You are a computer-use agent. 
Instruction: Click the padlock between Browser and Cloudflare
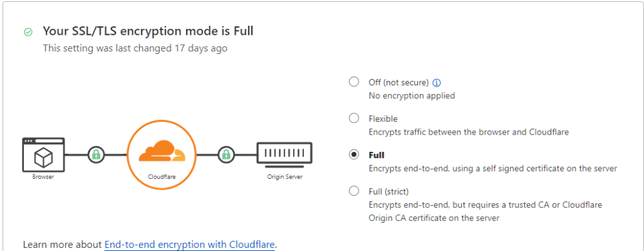coord(96,154)
